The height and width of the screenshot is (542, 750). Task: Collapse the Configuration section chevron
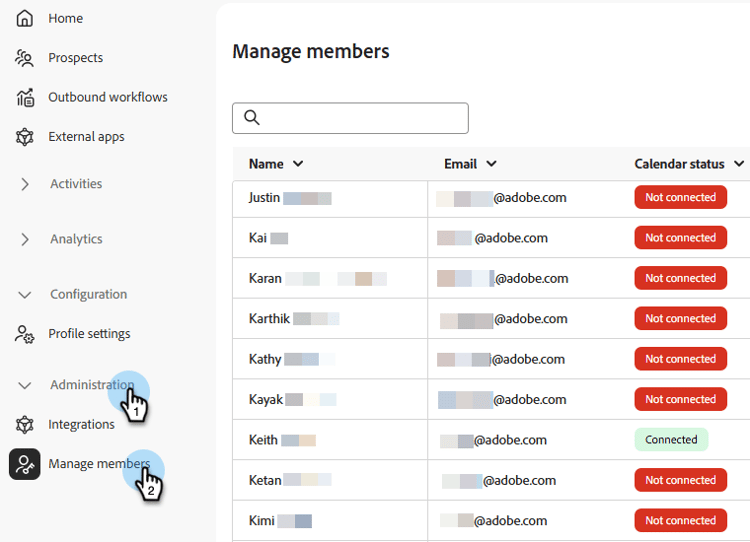24,295
